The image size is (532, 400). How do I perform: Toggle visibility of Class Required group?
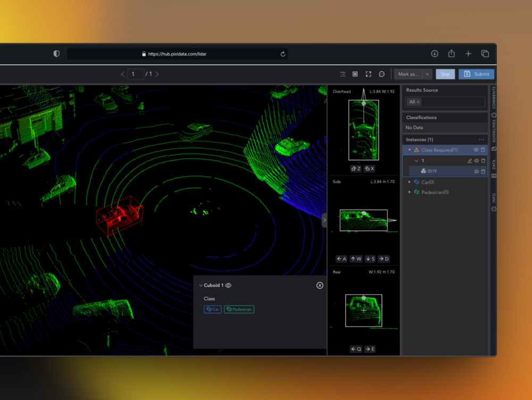476,150
